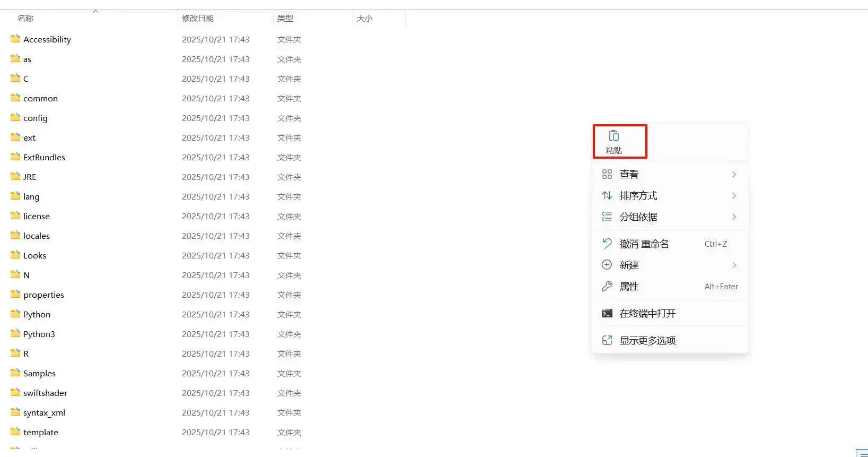Click the terminal icon for 在终端中打开
The width and height of the screenshot is (868, 457).
coord(607,314)
